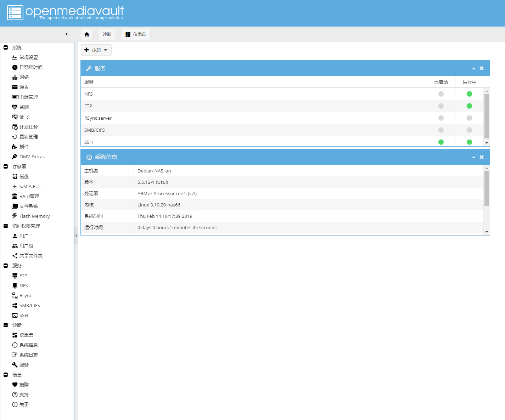Click the sidebar splitter collapse handle
The height and width of the screenshot is (420, 505).
[x=76, y=235]
